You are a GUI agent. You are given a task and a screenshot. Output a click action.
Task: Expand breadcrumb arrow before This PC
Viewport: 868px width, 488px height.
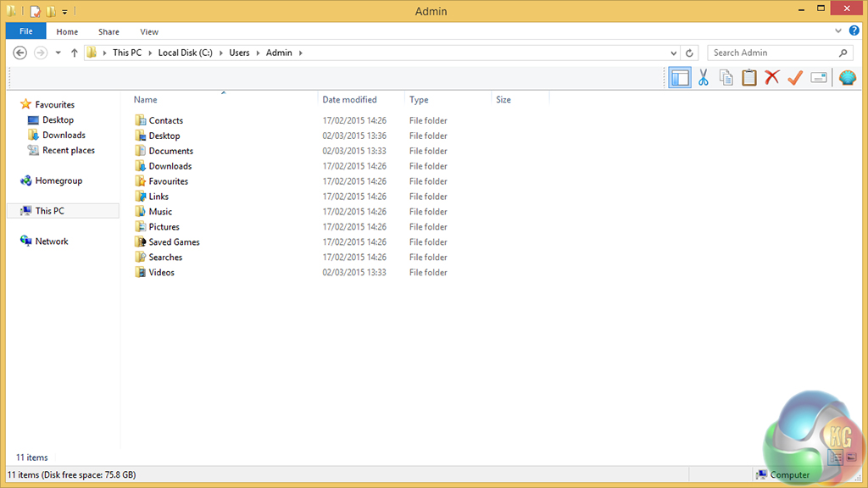[104, 53]
